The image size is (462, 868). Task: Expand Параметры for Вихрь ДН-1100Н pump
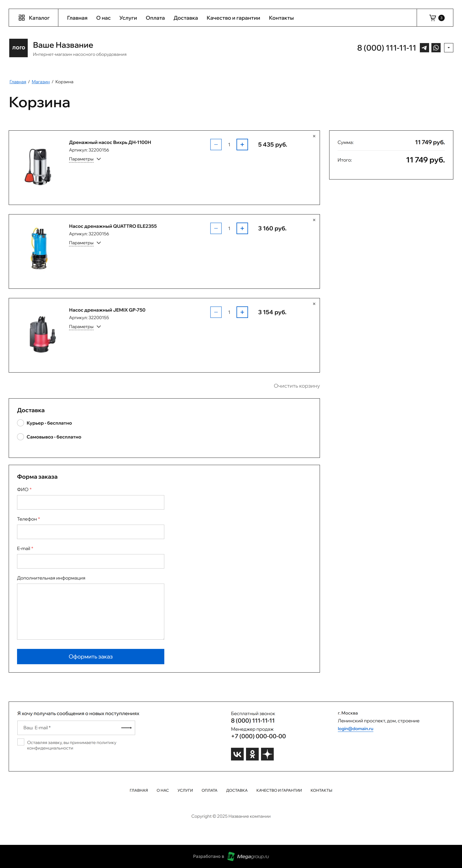(x=85, y=159)
